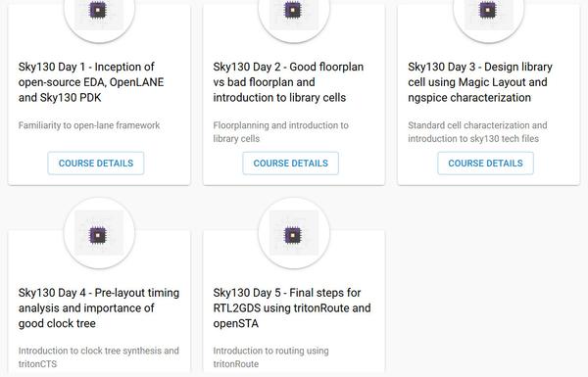588x377 pixels.
Task: Select the Day 1 Inception of open-source EDA title
Action: tap(91, 82)
